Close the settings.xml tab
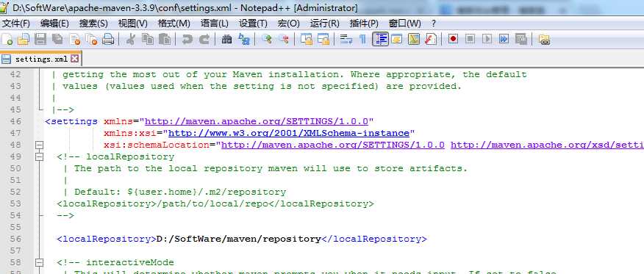 point(74,59)
